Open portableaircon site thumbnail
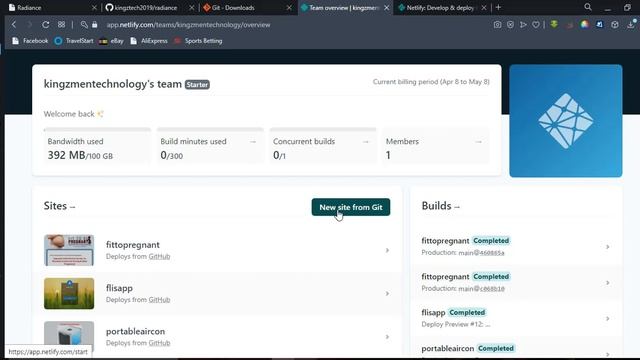Image resolution: width=640 pixels, height=360 pixels. point(69,336)
